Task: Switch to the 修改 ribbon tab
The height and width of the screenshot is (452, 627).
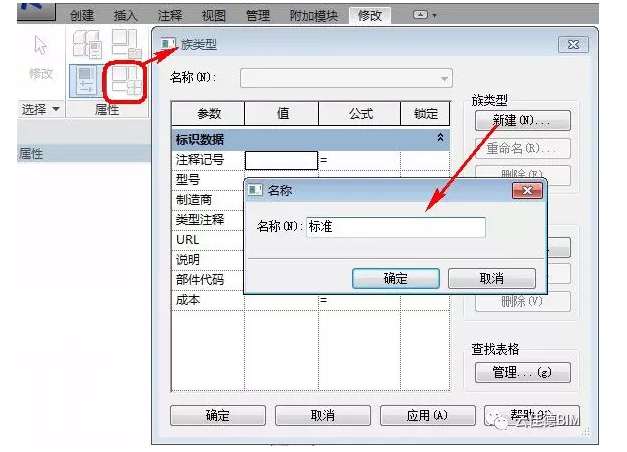Action: click(x=369, y=16)
